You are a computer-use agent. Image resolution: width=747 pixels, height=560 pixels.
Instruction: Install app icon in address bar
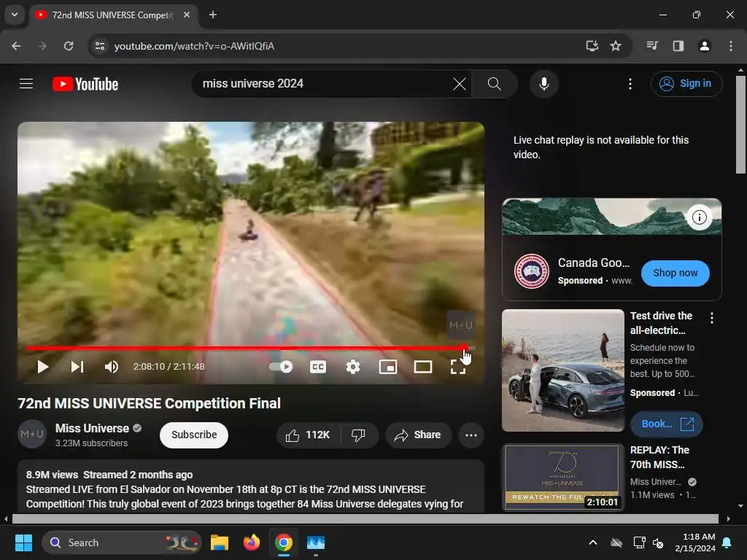(592, 46)
